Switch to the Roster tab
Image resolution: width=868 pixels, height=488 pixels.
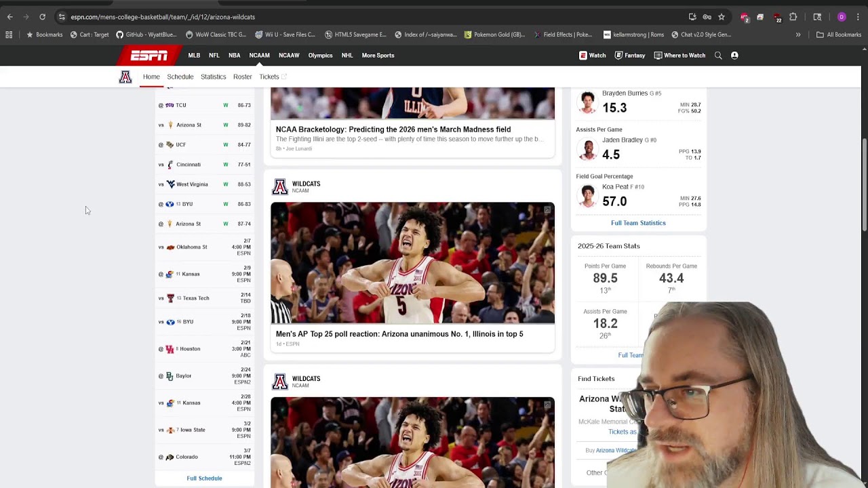pos(242,77)
